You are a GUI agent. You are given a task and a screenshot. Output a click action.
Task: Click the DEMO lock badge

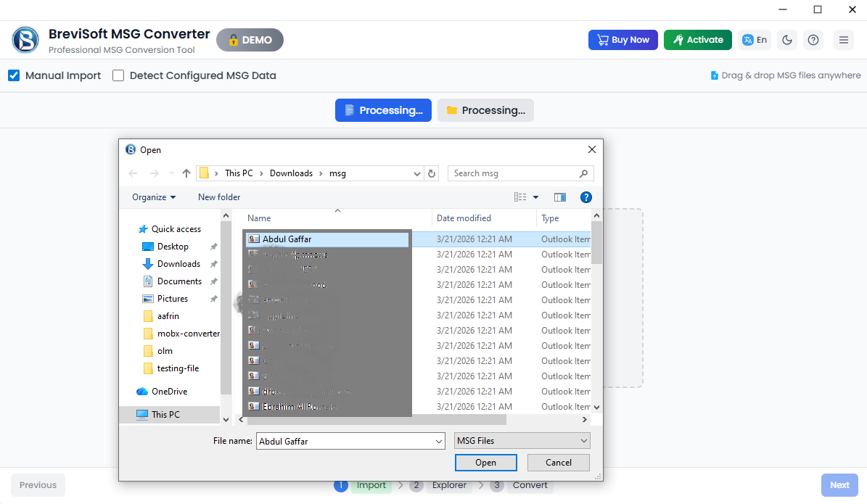pos(250,40)
